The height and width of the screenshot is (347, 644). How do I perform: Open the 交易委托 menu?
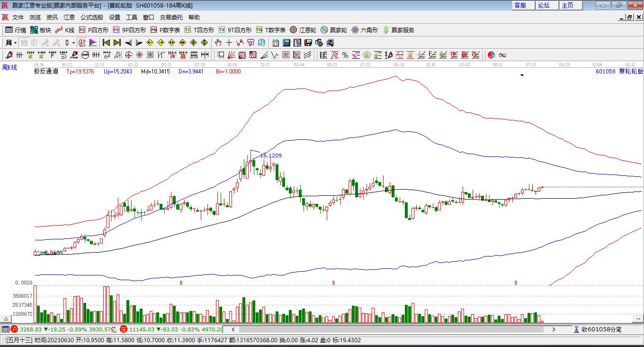(171, 18)
